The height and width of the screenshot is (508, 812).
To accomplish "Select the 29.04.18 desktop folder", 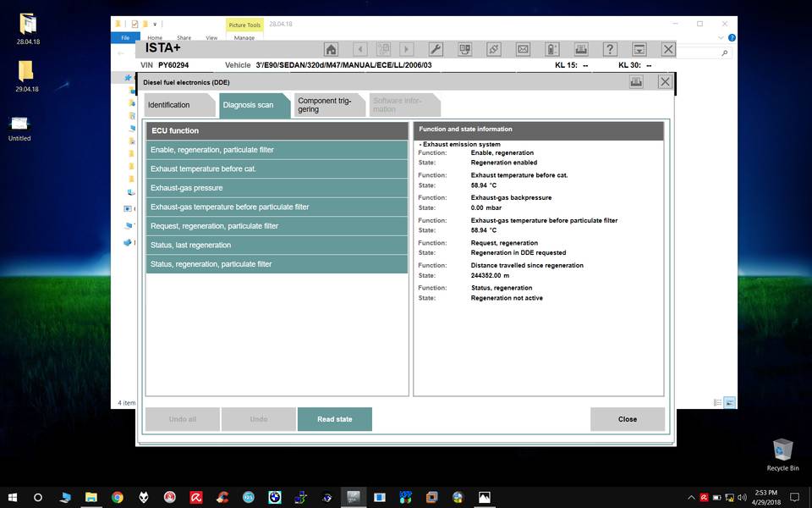I will [x=27, y=76].
